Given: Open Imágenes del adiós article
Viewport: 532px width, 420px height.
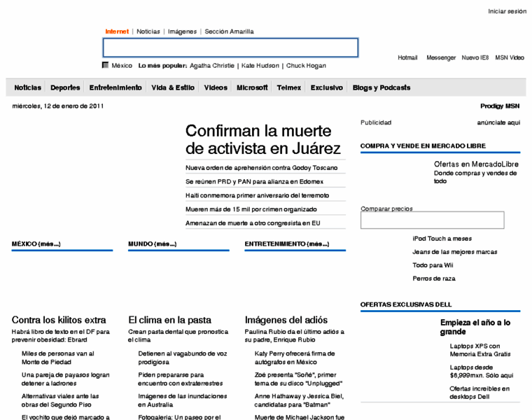Looking at the screenshot, I should click(x=286, y=320).
